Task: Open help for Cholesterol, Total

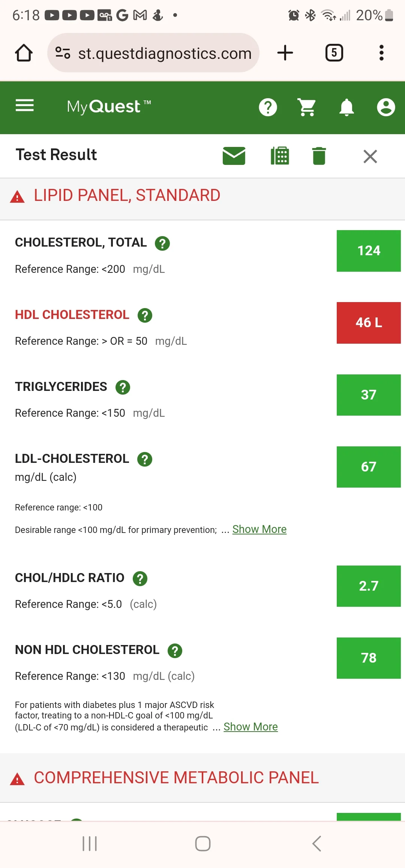Action: click(162, 243)
